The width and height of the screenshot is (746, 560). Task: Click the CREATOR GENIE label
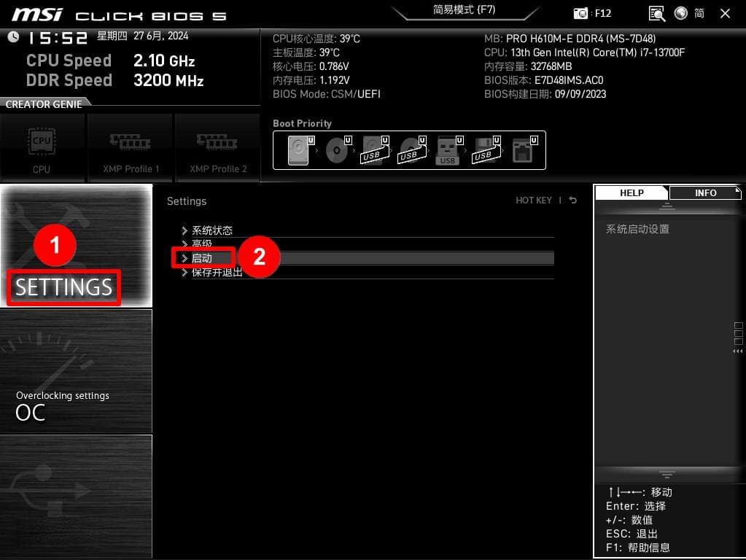[44, 104]
